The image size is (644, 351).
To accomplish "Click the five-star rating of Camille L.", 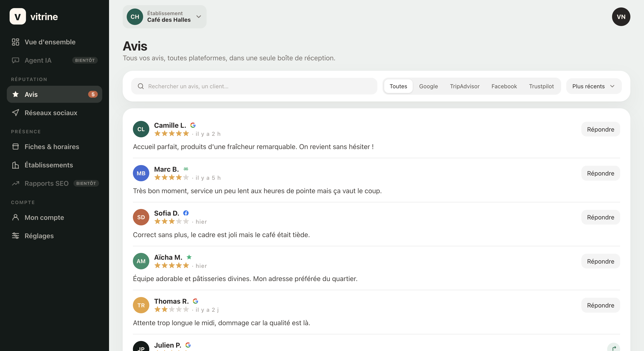I will [x=171, y=133].
